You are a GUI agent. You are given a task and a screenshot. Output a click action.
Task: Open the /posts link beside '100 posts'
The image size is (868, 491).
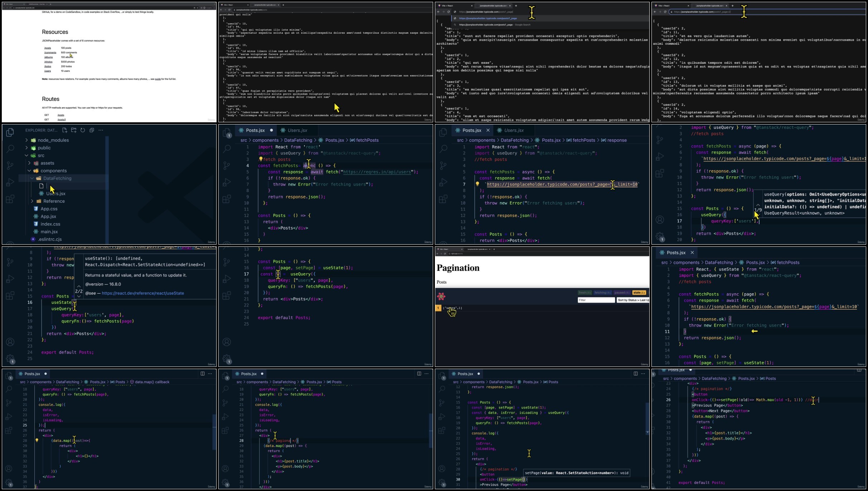48,48
